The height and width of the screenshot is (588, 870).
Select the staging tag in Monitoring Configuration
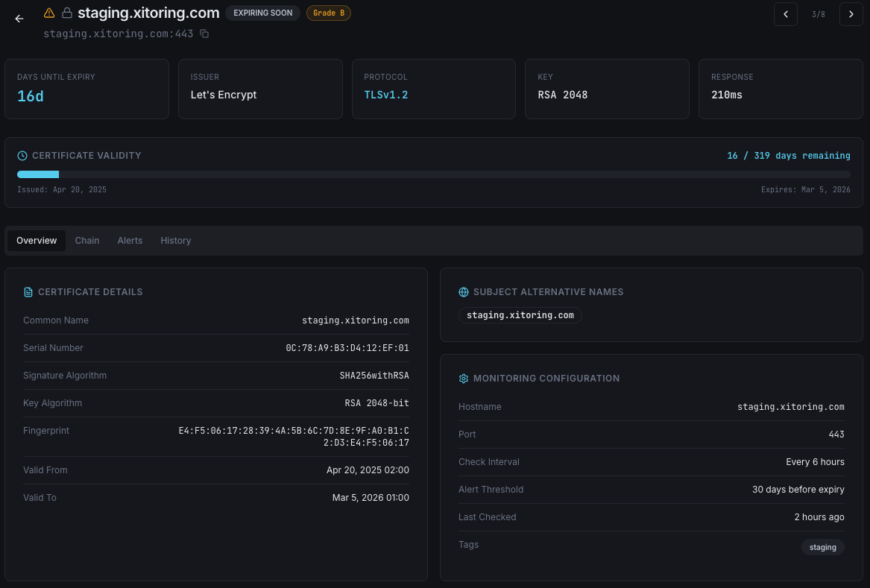(x=822, y=546)
